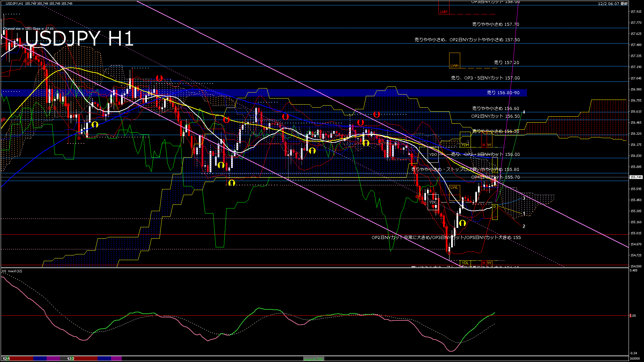Click the 売り 157.20 level label
This screenshot has width=644, height=362.
pos(506,62)
